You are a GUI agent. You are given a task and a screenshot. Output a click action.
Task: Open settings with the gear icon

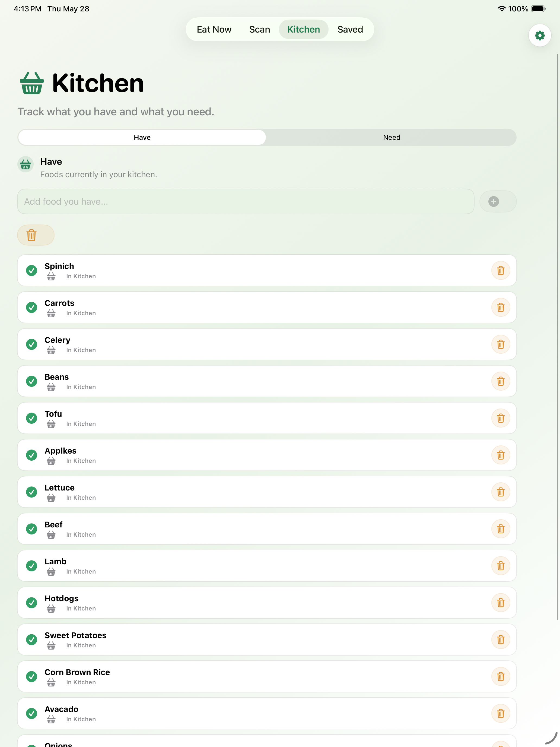coord(539,36)
